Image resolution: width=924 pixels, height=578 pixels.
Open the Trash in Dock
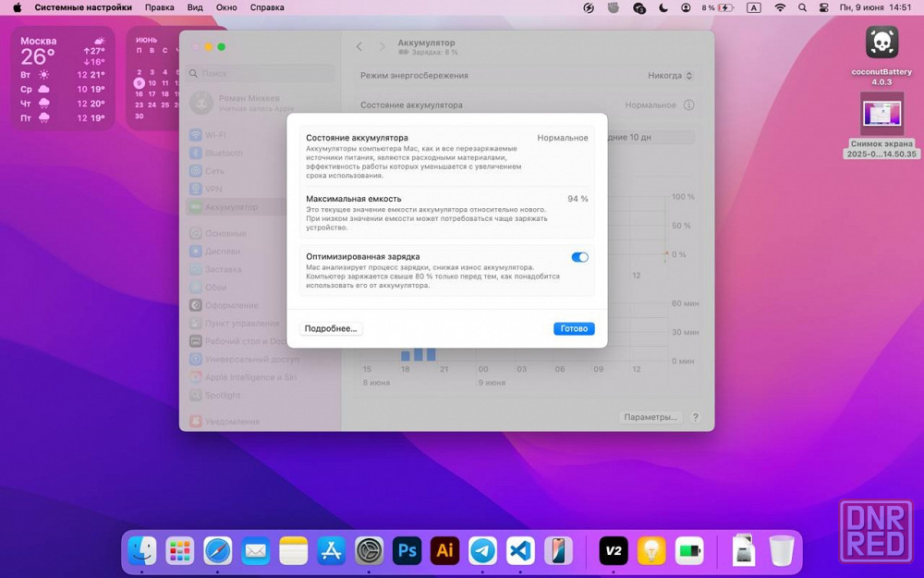[x=782, y=551]
